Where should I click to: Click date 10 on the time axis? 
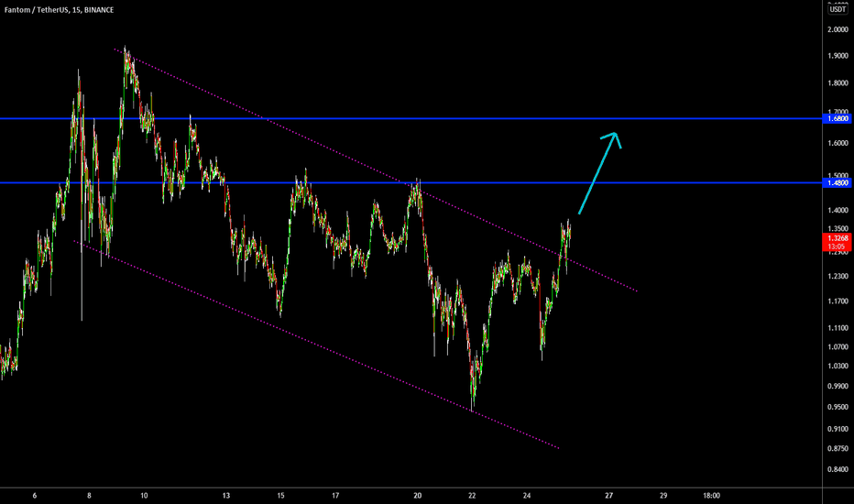144,496
